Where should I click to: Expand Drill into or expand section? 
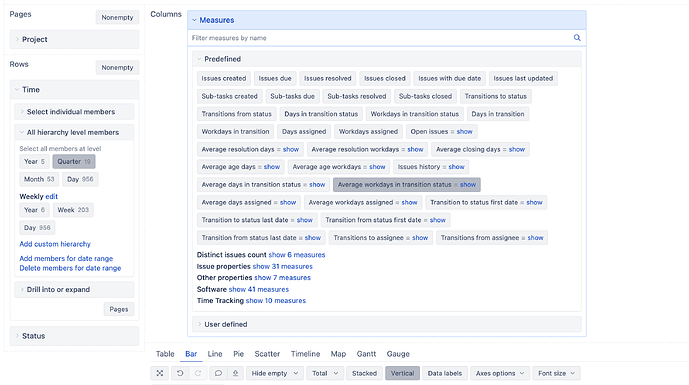tap(74, 290)
